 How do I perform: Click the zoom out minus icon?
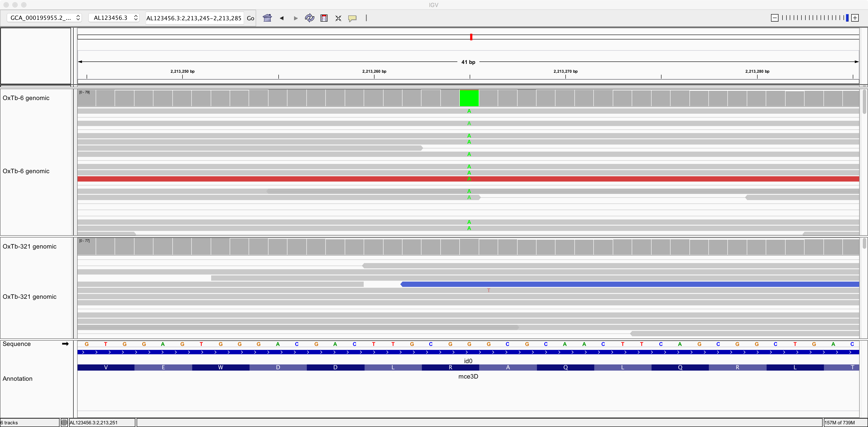point(775,18)
